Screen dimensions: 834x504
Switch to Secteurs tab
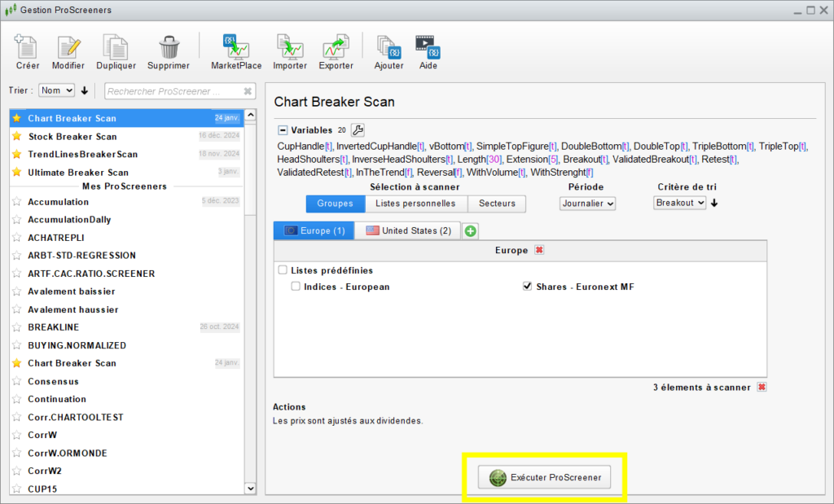point(497,204)
